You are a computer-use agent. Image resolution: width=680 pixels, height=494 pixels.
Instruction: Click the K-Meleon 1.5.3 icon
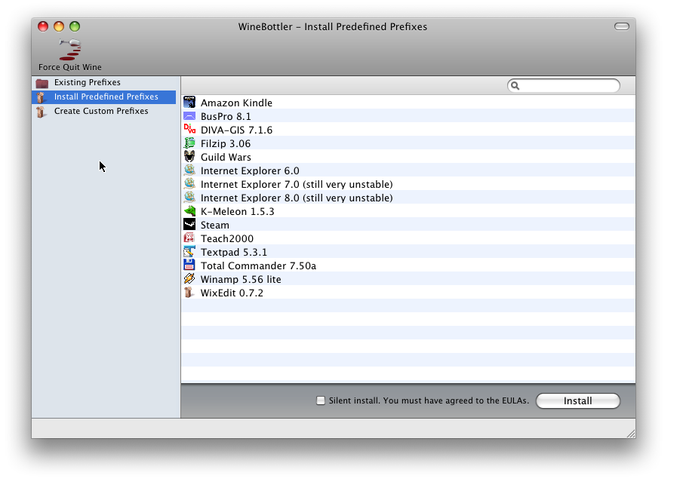pos(190,211)
